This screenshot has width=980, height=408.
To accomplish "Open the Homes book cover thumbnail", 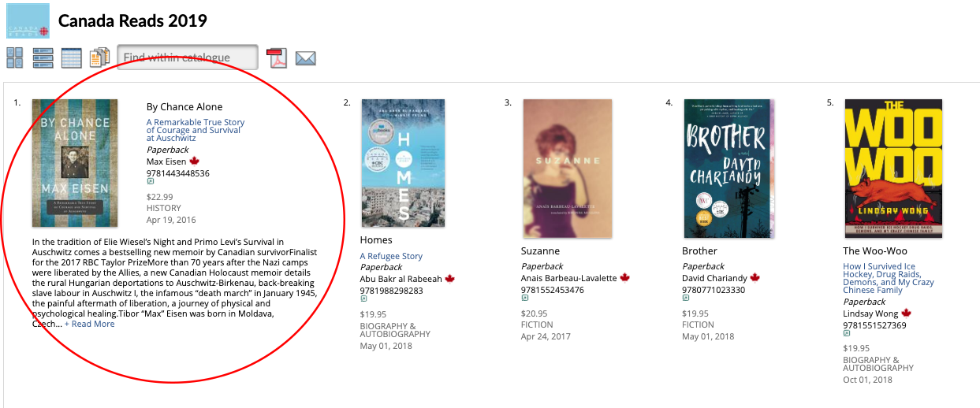I will point(403,163).
